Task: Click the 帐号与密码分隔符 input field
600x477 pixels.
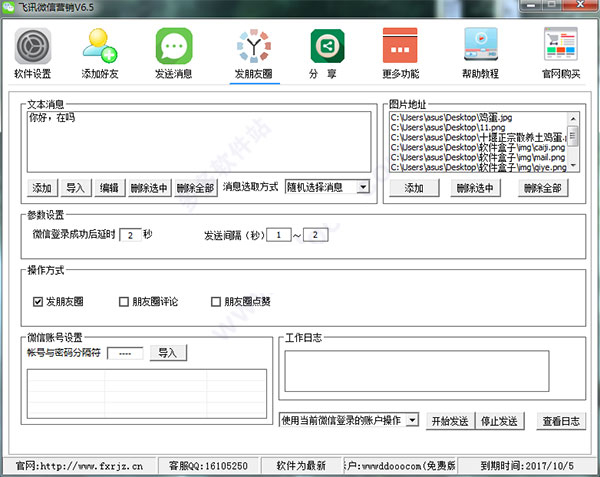Action: click(x=126, y=353)
